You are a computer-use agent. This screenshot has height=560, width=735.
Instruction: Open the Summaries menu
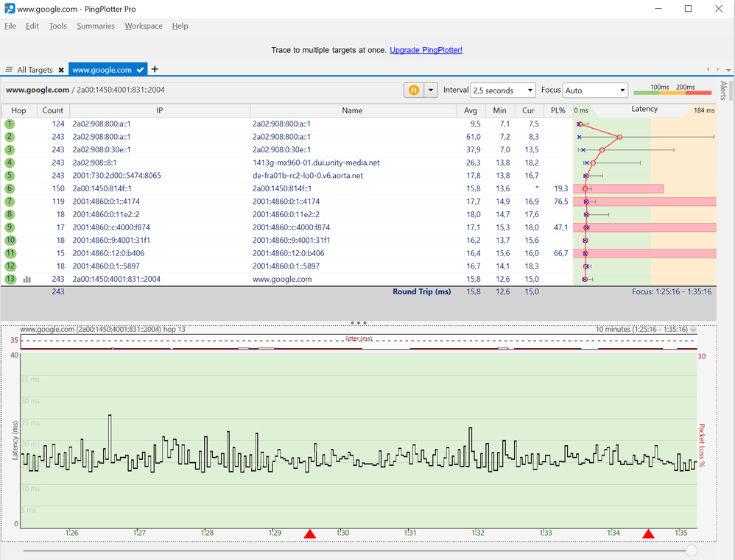click(96, 26)
